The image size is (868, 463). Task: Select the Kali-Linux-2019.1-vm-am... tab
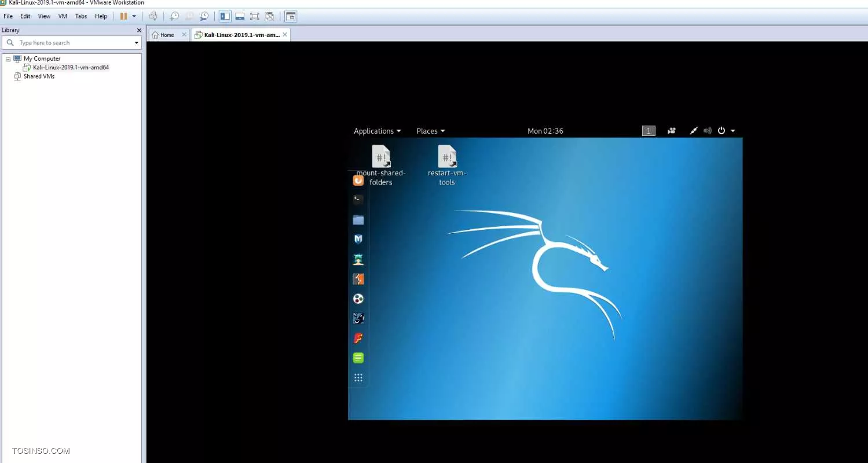point(241,35)
